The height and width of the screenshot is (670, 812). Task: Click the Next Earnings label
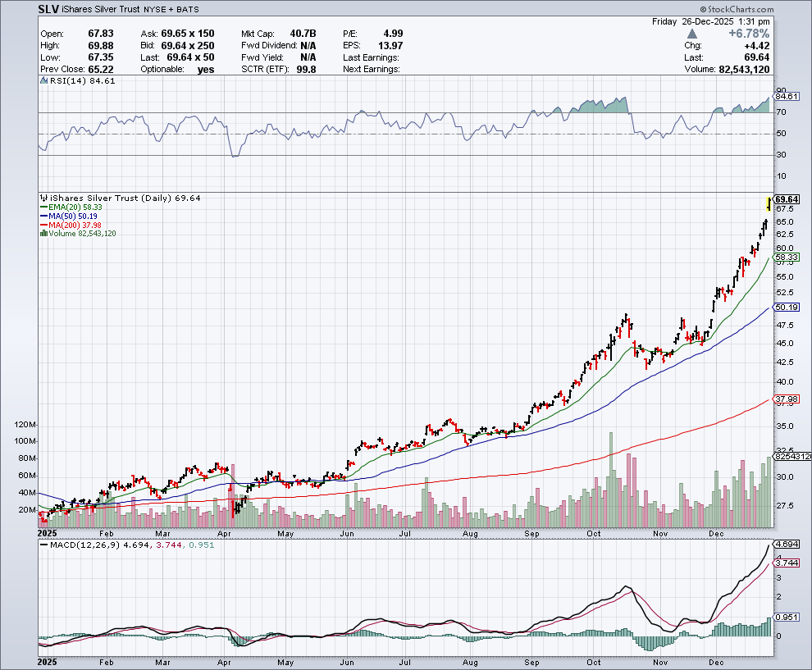click(372, 69)
